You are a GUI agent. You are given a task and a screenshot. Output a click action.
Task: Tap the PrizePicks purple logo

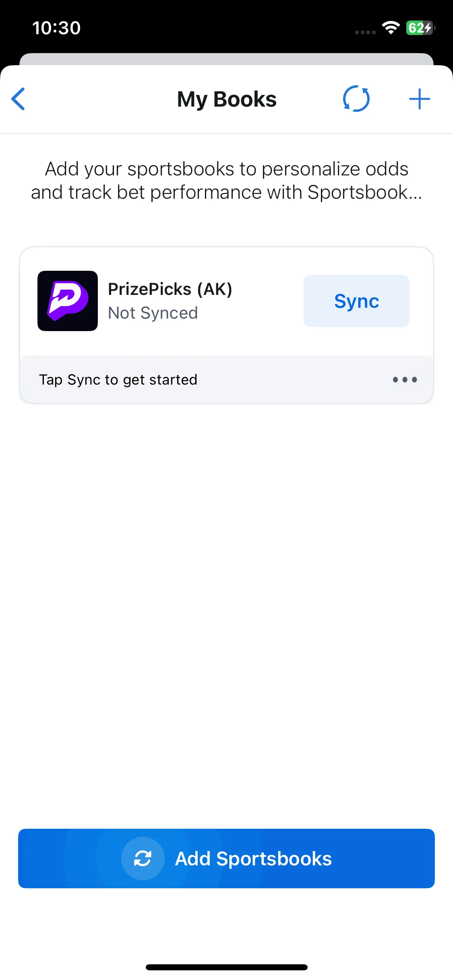coord(68,301)
